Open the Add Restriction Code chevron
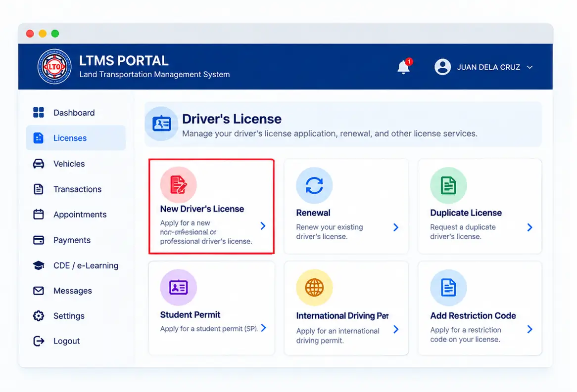Image resolution: width=577 pixels, height=392 pixels. pos(529,329)
